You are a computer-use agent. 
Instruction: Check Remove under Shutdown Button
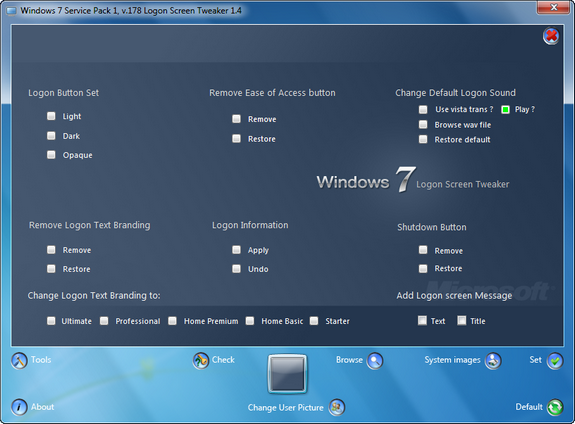[423, 250]
